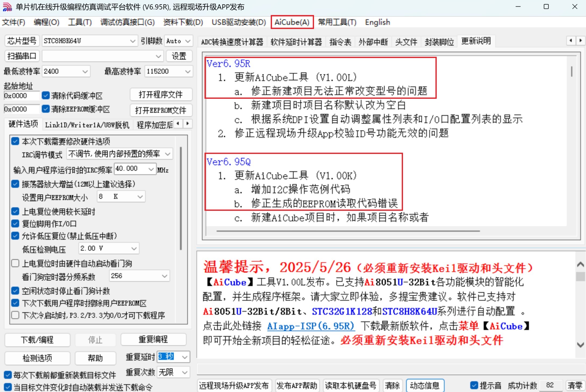Viewport: 586px width, 392px height.
Task: Expand the serial port selection dropdown
Action: tap(158, 56)
